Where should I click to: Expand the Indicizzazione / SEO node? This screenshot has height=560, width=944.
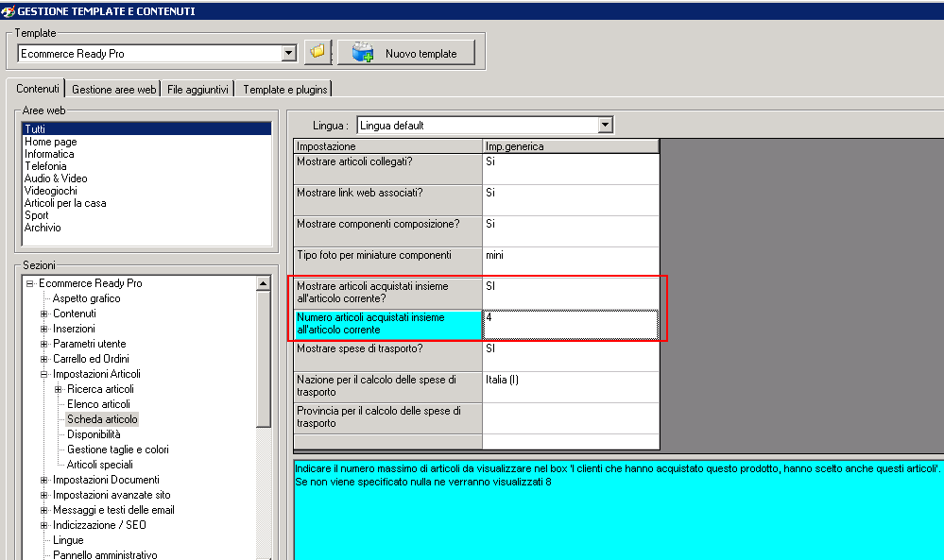(44, 525)
